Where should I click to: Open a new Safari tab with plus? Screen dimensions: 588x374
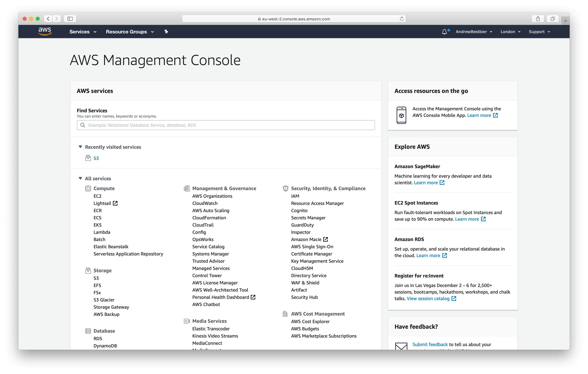click(x=565, y=21)
